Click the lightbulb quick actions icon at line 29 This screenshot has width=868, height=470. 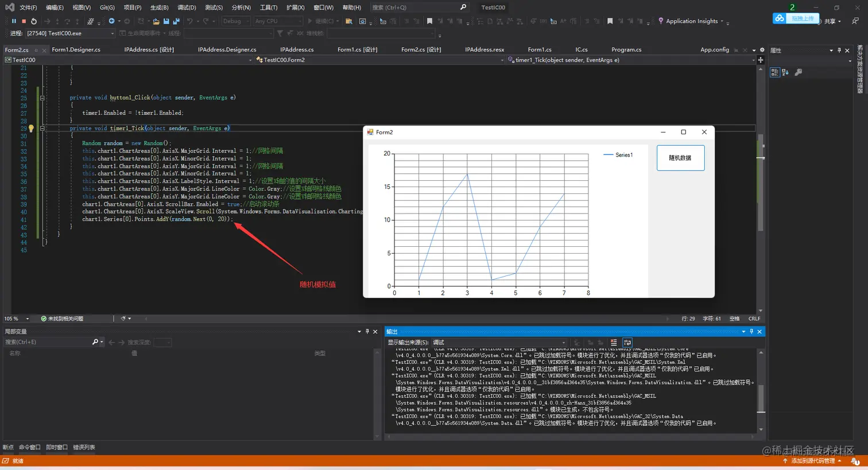pos(31,129)
